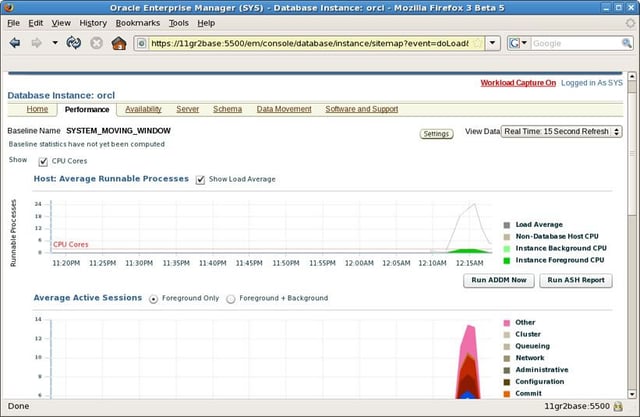This screenshot has width=640, height=417.
Task: Open the search engine selector dropdown
Action: tap(519, 43)
